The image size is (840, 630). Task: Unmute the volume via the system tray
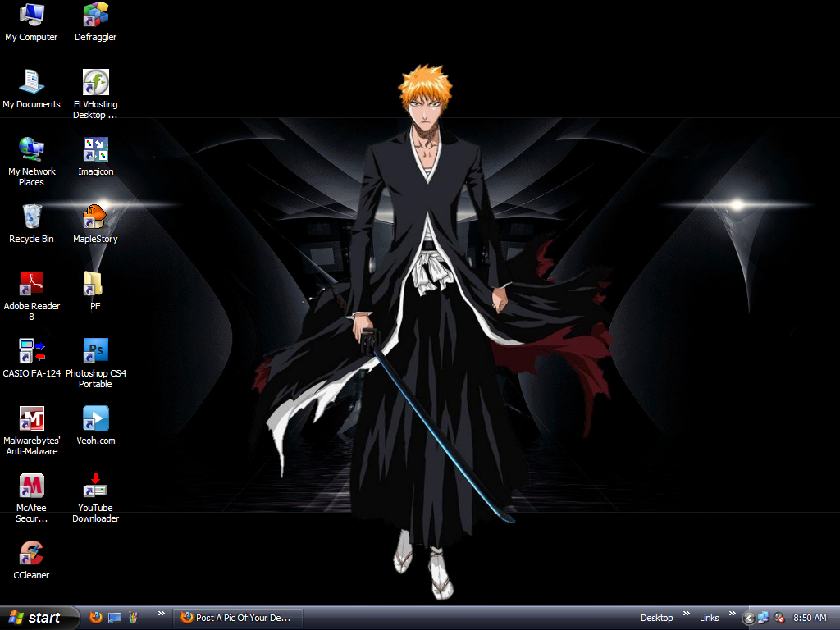pyautogui.click(x=778, y=617)
